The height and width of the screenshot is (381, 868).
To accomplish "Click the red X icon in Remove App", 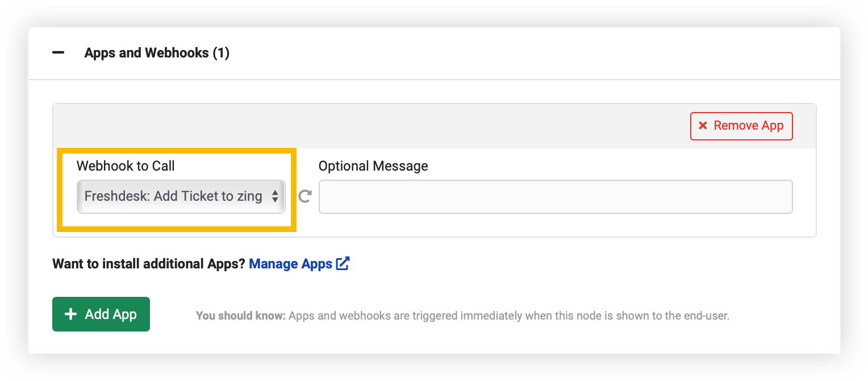I will (x=703, y=126).
